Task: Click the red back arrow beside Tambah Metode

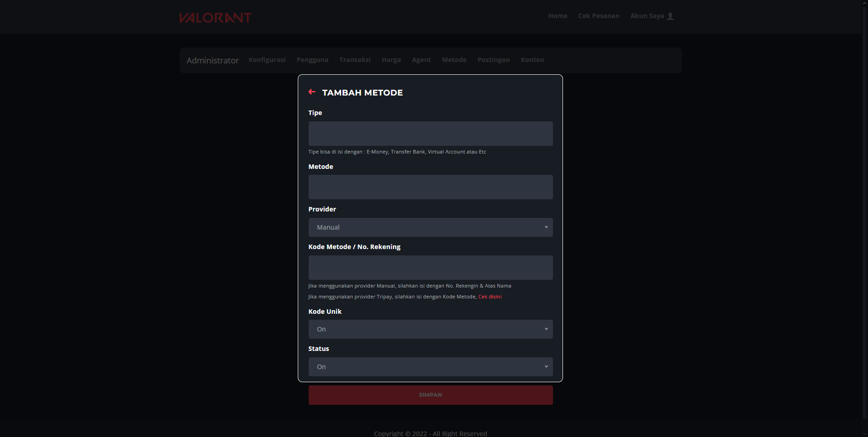Action: point(312,92)
